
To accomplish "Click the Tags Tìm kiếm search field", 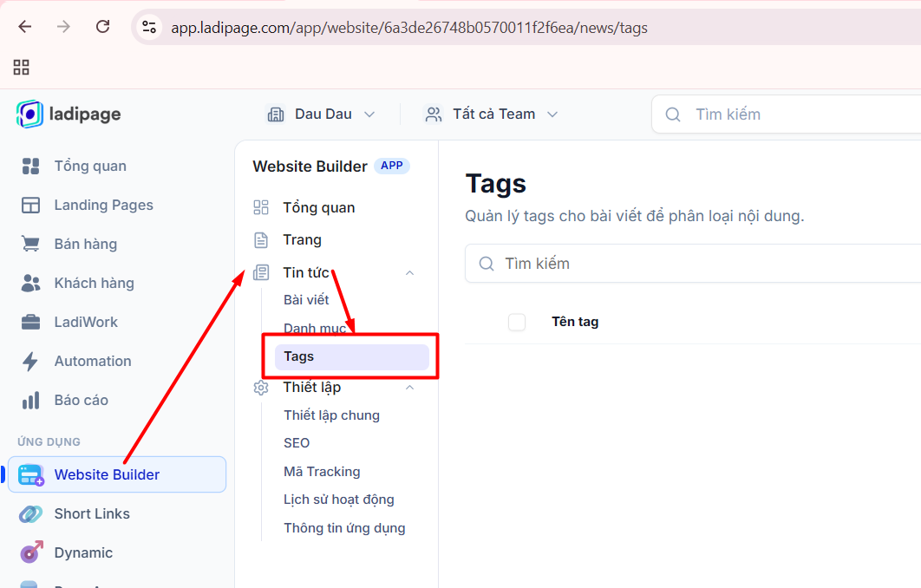I will 693,264.
